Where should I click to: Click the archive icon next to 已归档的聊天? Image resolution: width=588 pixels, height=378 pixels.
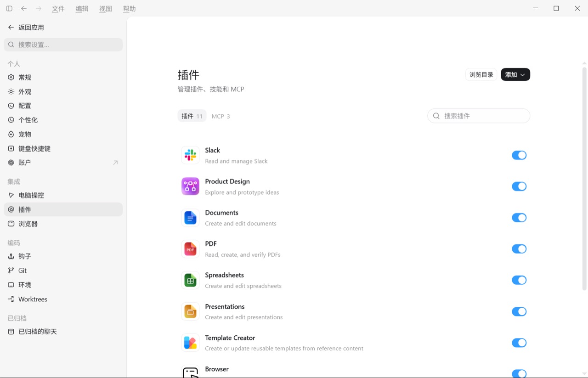point(11,332)
